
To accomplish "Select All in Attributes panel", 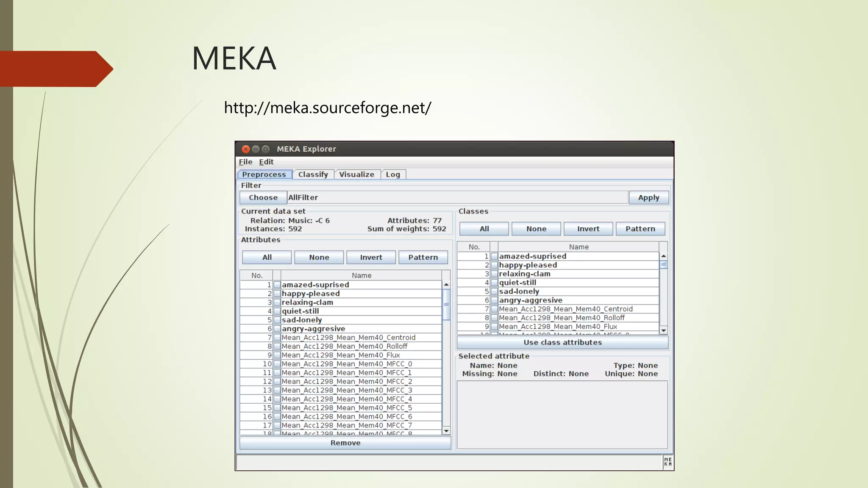I will point(267,257).
